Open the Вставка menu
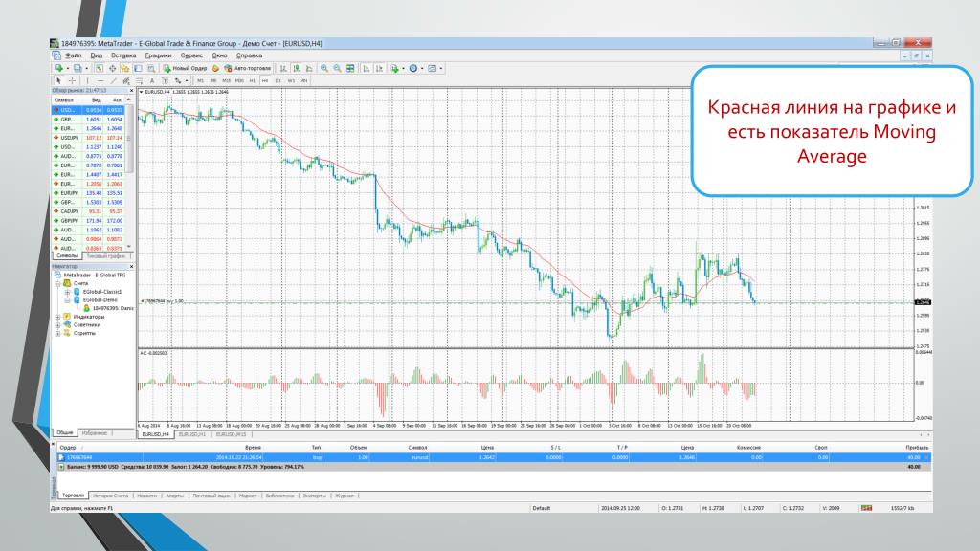The width and height of the screenshot is (980, 551). tap(123, 55)
